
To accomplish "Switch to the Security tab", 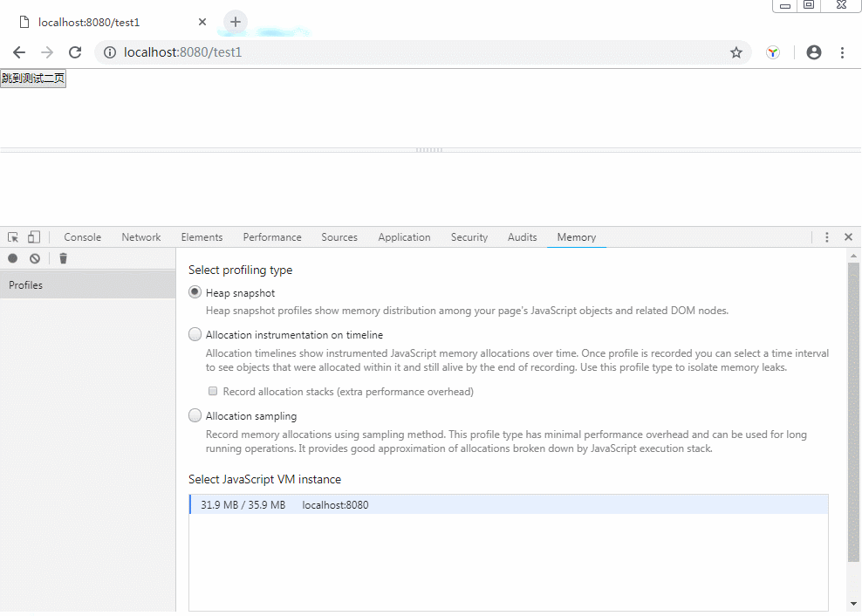I will point(469,237).
